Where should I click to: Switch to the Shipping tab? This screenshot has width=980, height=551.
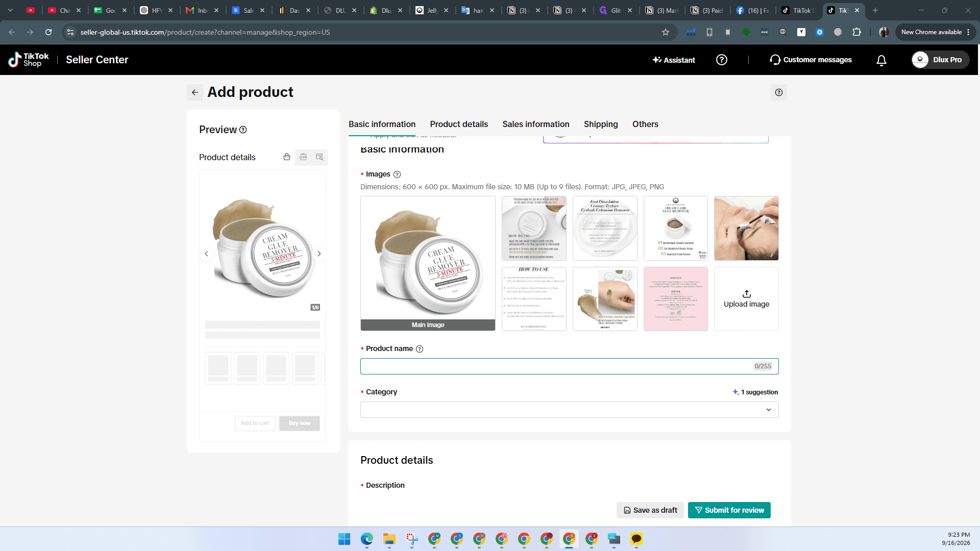[601, 124]
